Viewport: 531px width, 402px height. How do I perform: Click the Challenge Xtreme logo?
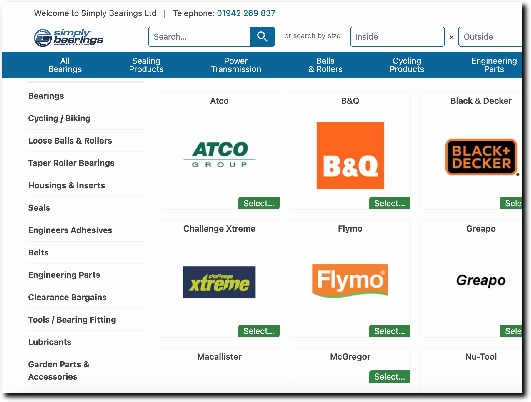pos(219,282)
